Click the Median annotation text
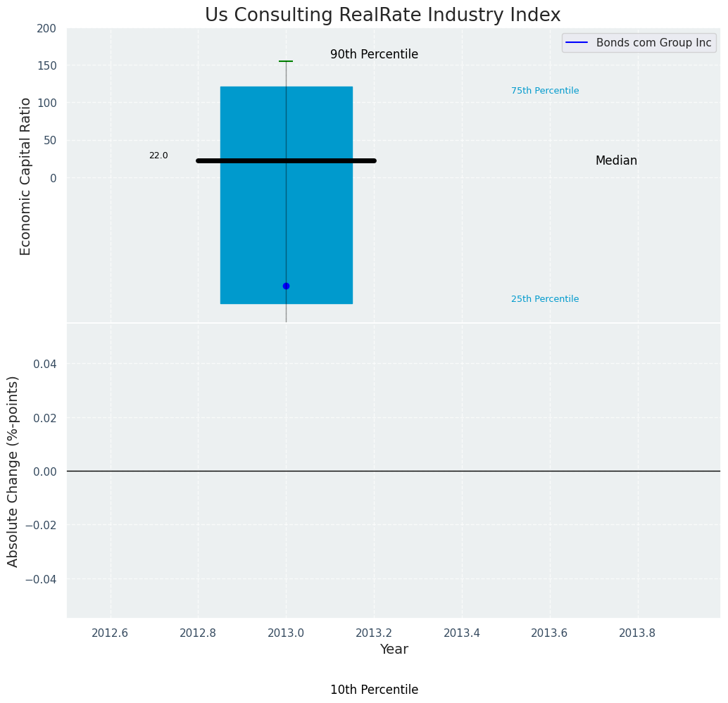 coord(616,160)
